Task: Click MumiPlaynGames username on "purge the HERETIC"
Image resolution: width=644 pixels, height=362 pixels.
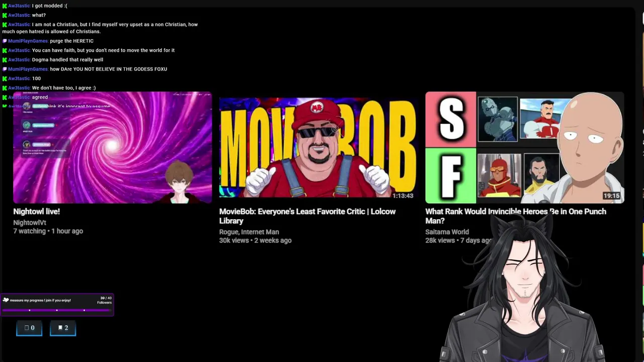Action: tap(28, 41)
